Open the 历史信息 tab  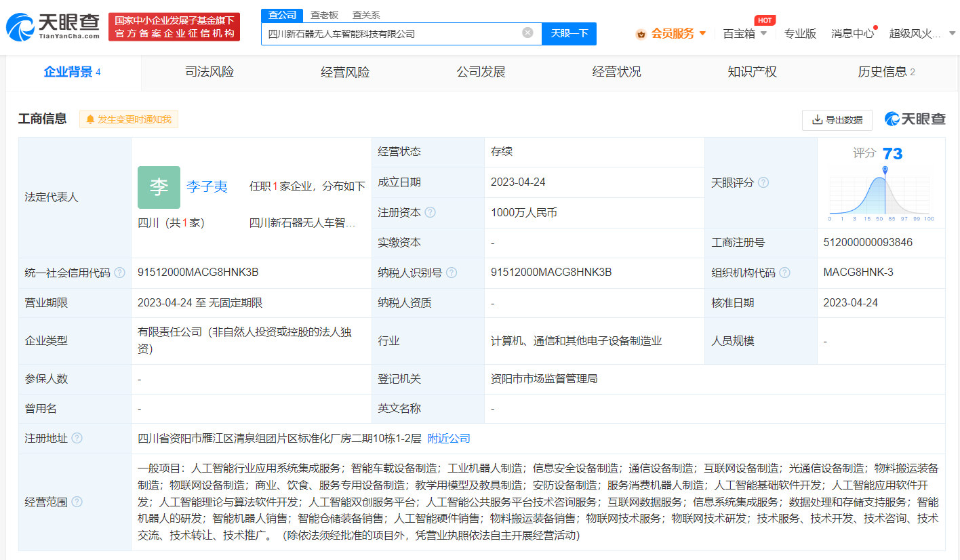[886, 72]
